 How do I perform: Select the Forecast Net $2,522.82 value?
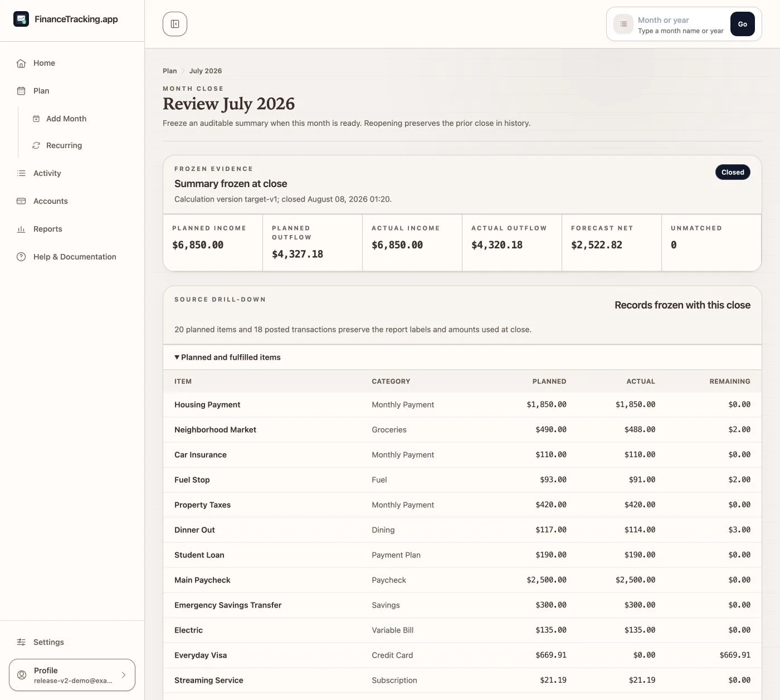click(x=597, y=245)
